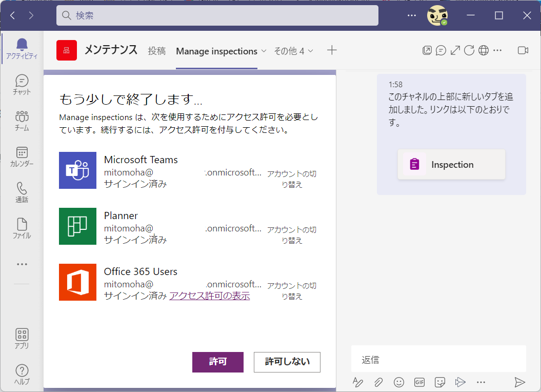The width and height of the screenshot is (541, 392).
Task: Go forward with the right arrow
Action: coord(31,15)
